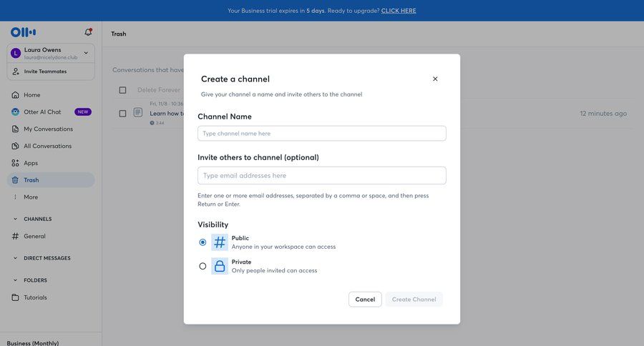Click the Apps grid icon

pos(15,163)
